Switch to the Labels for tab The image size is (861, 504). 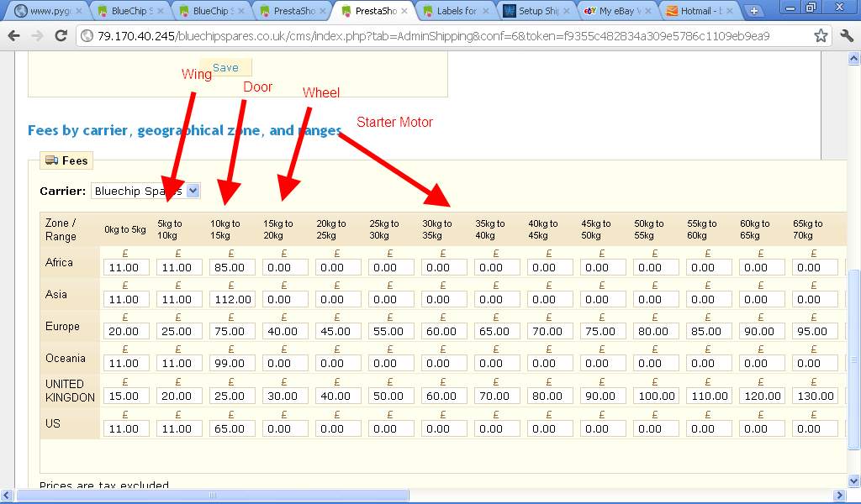pyautogui.click(x=455, y=11)
